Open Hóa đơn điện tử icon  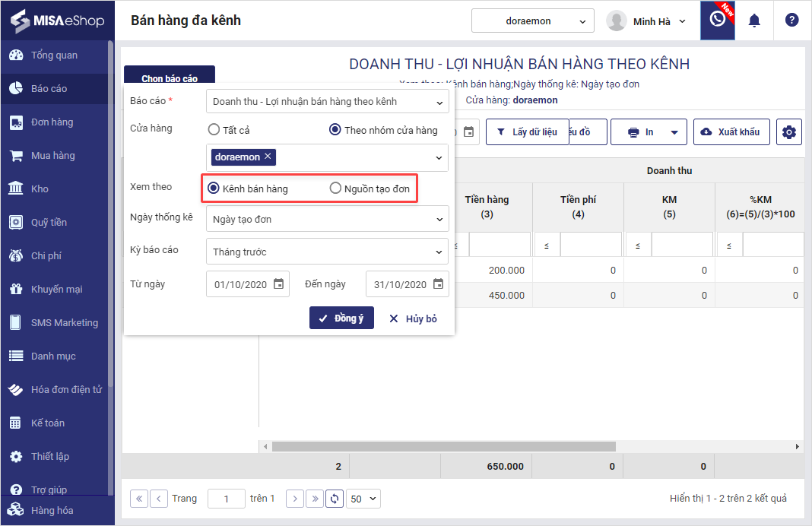[16, 389]
